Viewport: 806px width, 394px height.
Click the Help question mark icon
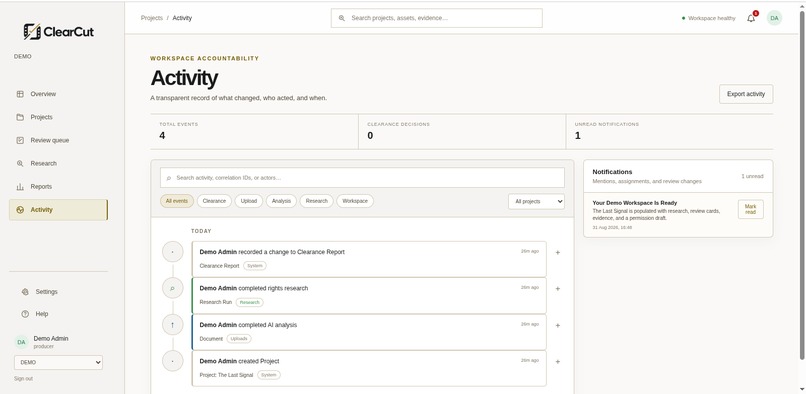[25, 314]
